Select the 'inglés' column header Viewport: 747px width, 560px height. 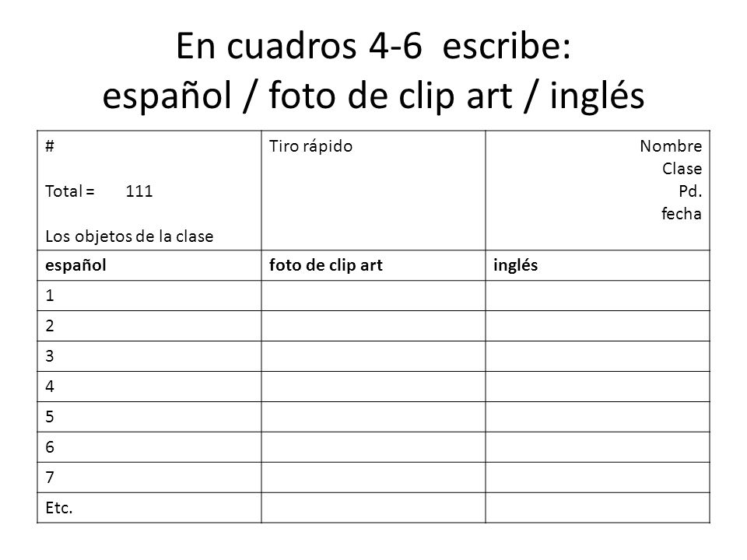pos(598,265)
